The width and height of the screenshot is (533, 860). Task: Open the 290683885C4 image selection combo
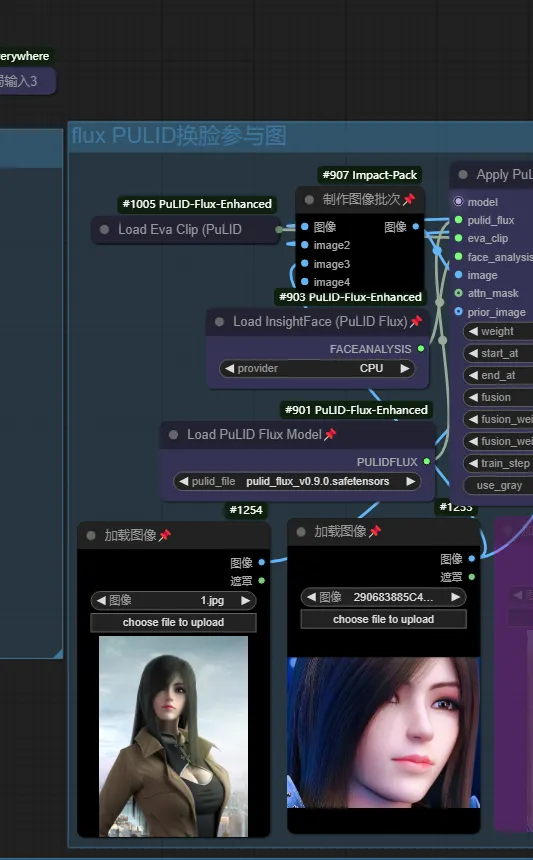[x=383, y=597]
